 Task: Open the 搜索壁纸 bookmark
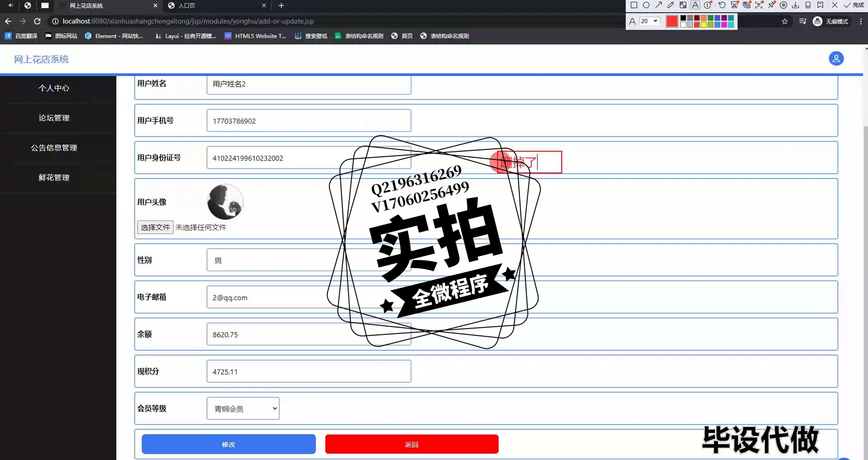[x=311, y=36]
